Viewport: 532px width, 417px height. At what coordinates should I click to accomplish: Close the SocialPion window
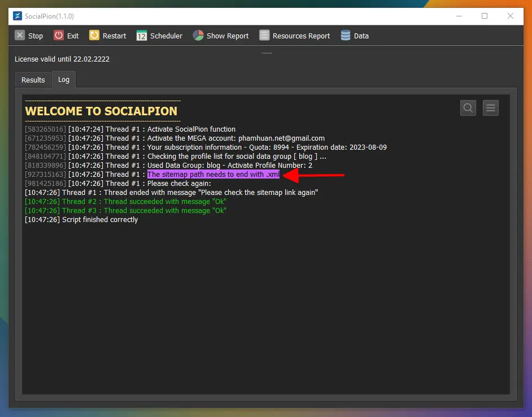click(x=511, y=16)
